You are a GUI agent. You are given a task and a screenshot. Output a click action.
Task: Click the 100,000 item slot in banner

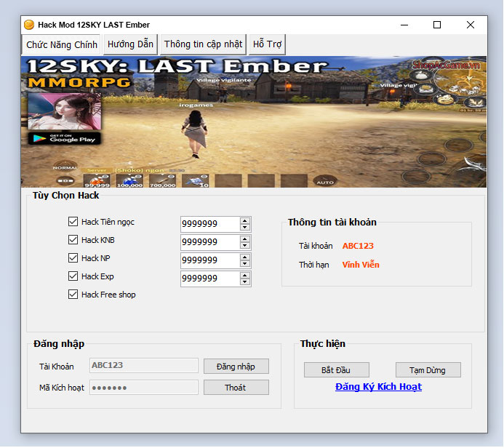(x=130, y=180)
